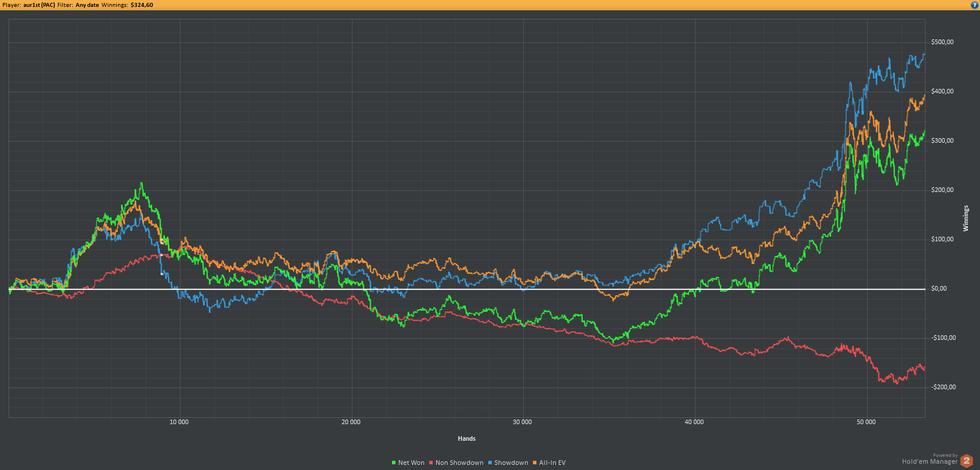This screenshot has width=980, height=470.
Task: Click the Any date filter value
Action: coord(87,5)
